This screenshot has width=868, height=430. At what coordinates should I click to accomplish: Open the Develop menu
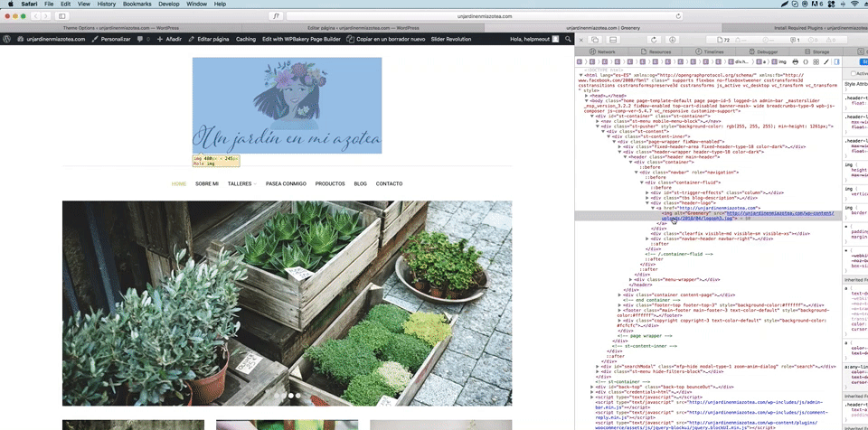(169, 4)
